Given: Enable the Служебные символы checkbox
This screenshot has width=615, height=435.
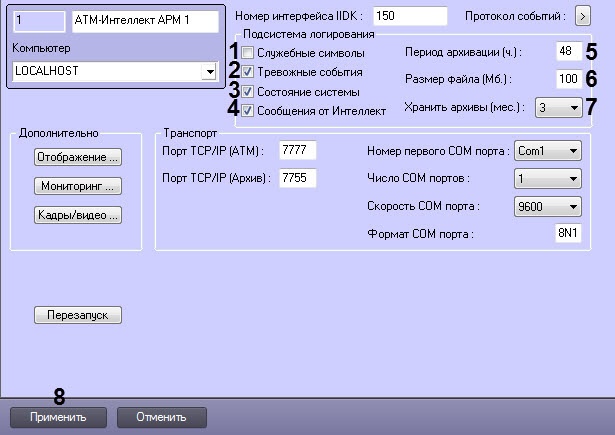Looking at the screenshot, I should point(248,52).
